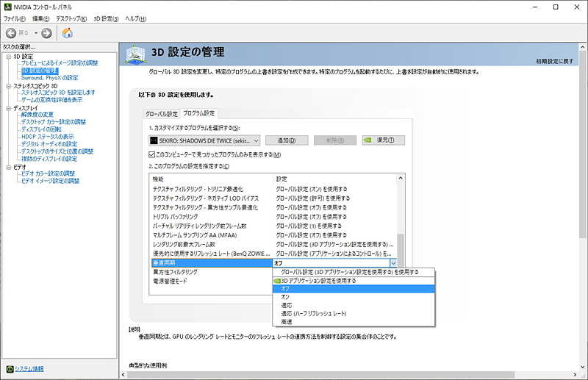
Task: Select マルチフレーム サンプリング AA (MFAA) row
Action: [273, 235]
